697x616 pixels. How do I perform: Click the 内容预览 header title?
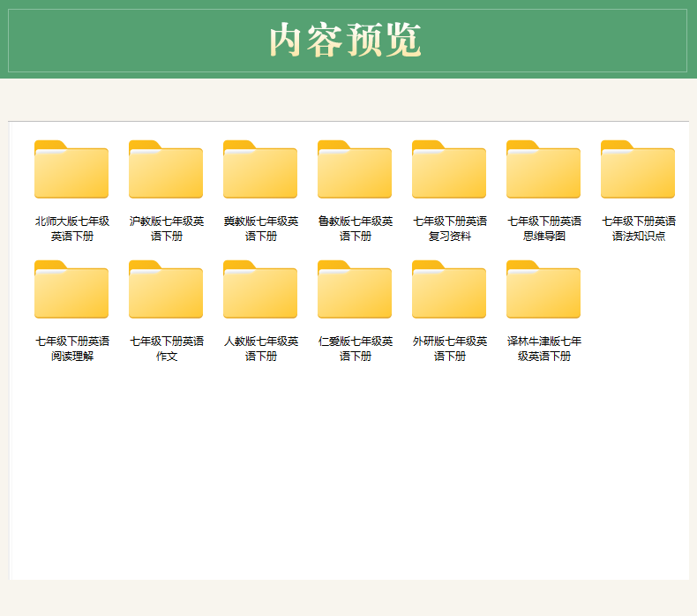(345, 40)
